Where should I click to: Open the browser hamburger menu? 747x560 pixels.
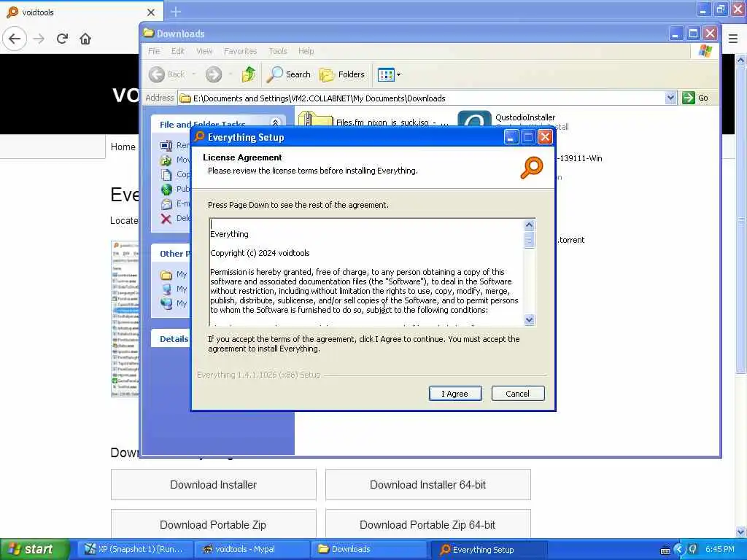[733, 39]
